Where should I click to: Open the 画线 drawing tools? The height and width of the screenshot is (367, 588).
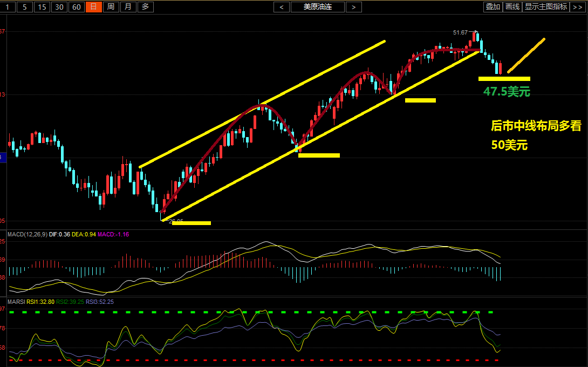coord(512,7)
